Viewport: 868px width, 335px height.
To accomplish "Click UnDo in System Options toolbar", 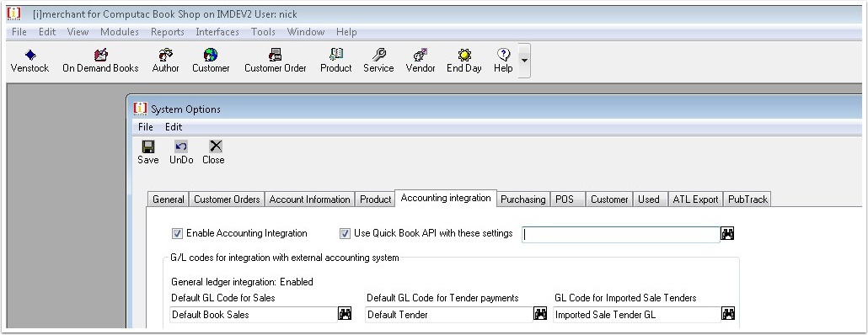I will tap(181, 152).
